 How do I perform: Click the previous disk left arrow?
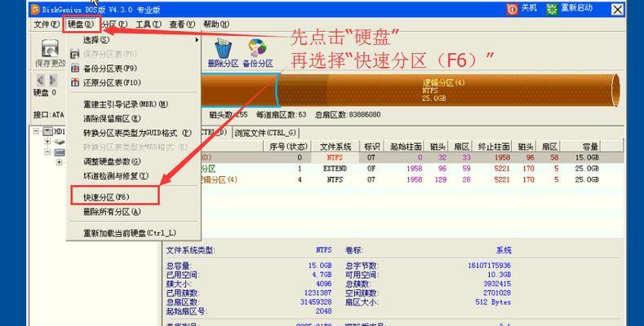tap(40, 80)
